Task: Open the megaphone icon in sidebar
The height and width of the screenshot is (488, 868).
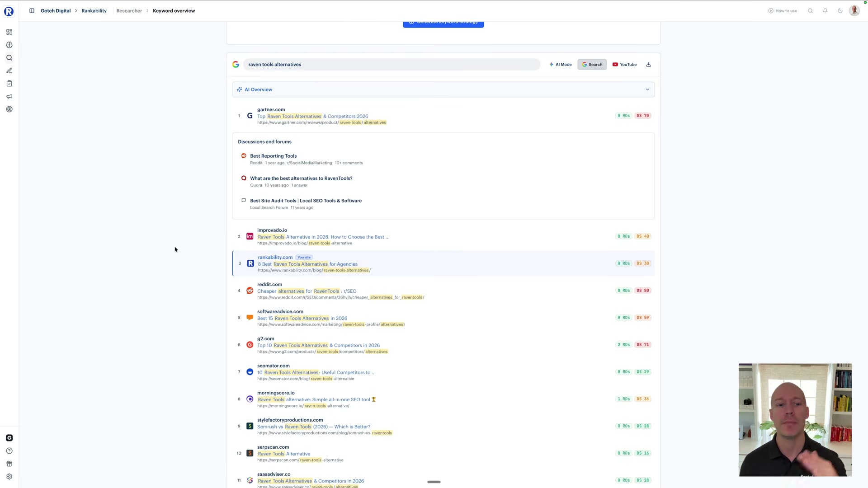Action: tap(9, 96)
